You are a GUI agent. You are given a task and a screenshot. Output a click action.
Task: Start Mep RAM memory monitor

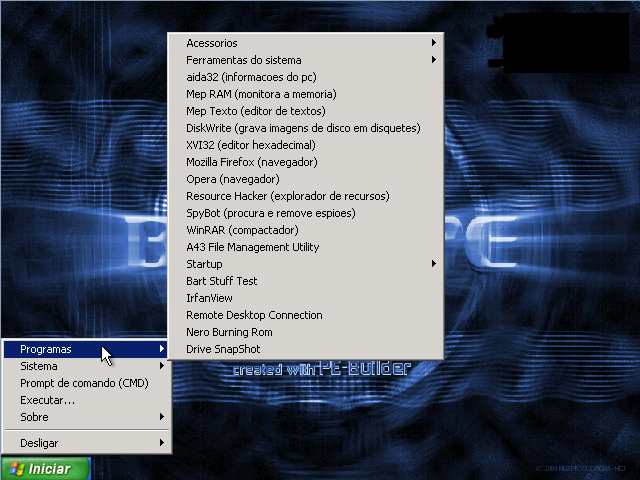[305, 94]
